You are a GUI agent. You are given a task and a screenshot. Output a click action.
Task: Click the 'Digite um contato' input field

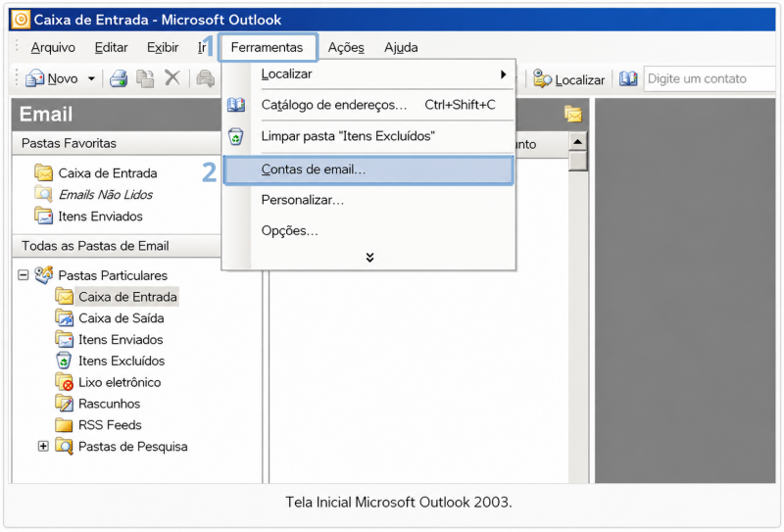pyautogui.click(x=709, y=78)
